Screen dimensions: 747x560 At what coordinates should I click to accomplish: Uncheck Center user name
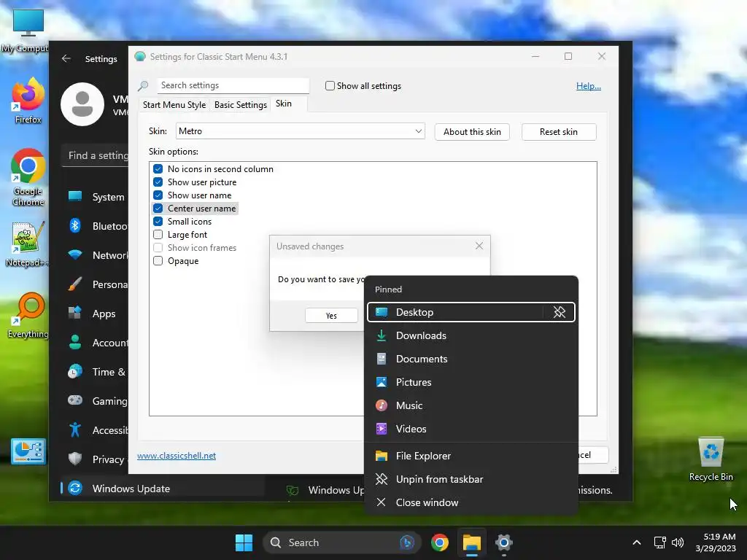click(158, 208)
